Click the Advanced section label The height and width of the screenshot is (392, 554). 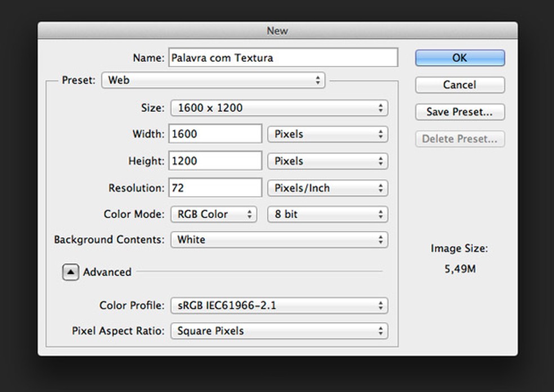click(107, 272)
